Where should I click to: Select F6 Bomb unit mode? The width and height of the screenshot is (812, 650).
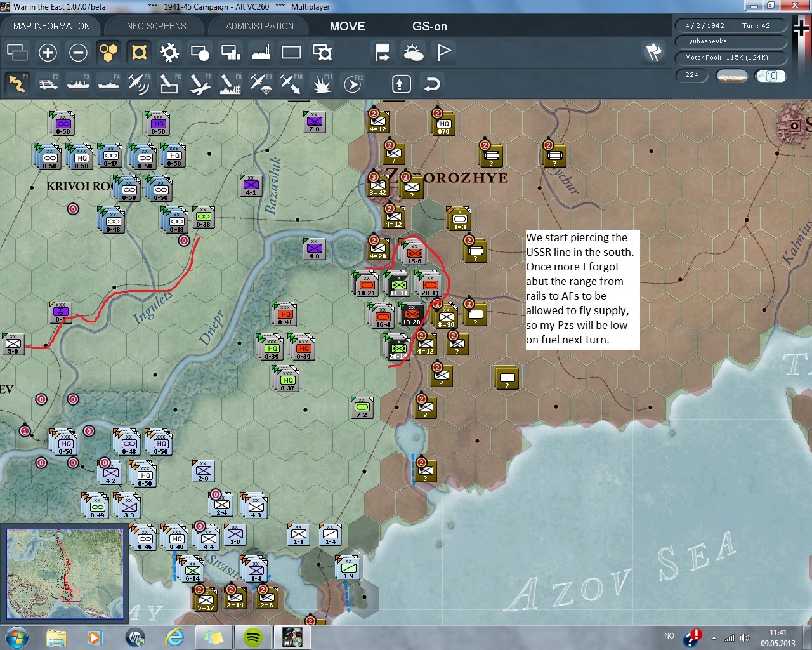pos(169,83)
